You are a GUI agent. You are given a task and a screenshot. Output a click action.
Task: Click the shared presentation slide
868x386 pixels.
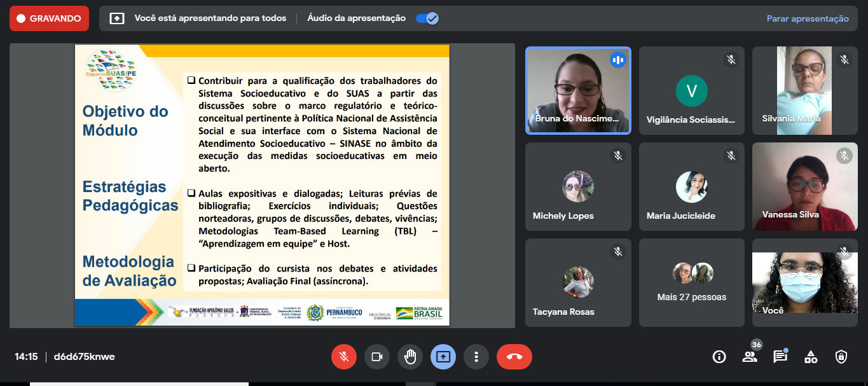[x=262, y=185]
